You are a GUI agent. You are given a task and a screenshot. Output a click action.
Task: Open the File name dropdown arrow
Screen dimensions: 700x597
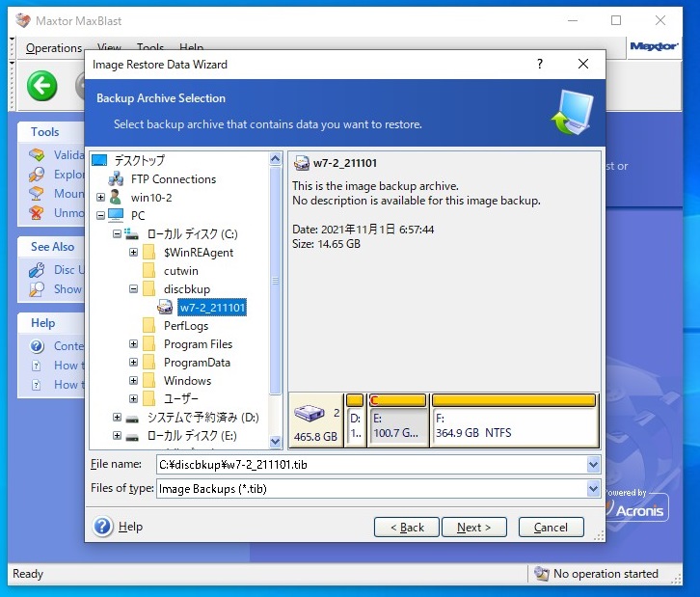tap(593, 464)
